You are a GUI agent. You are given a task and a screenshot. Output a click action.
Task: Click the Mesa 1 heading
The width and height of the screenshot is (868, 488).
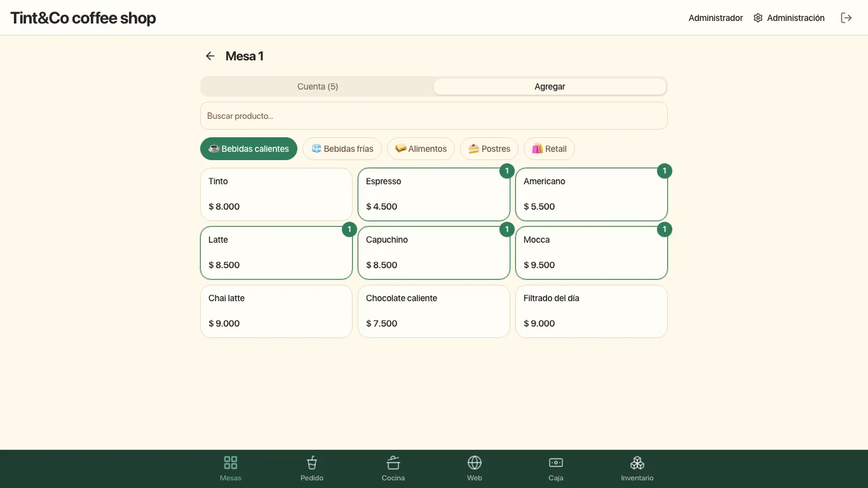(245, 56)
